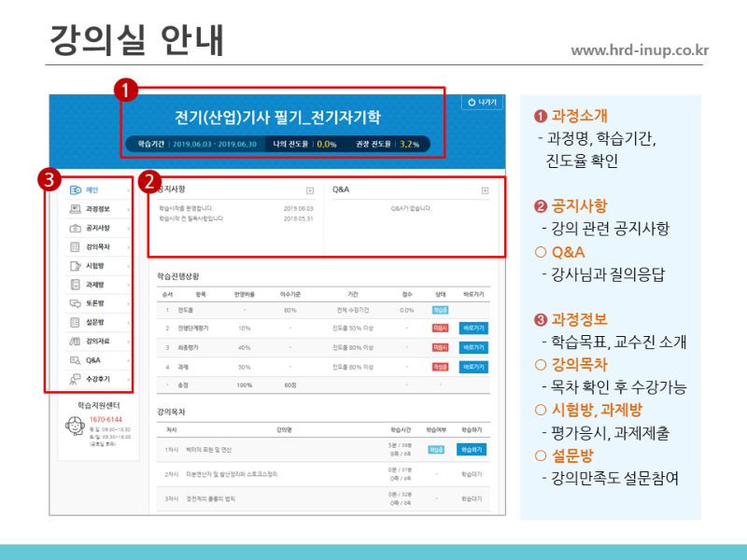Click the 강의목차 list icon
The width and height of the screenshot is (747, 560).
pos(76,246)
